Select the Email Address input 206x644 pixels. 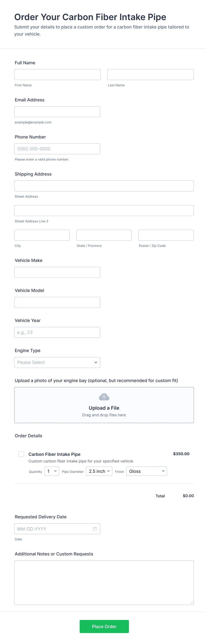point(57,112)
